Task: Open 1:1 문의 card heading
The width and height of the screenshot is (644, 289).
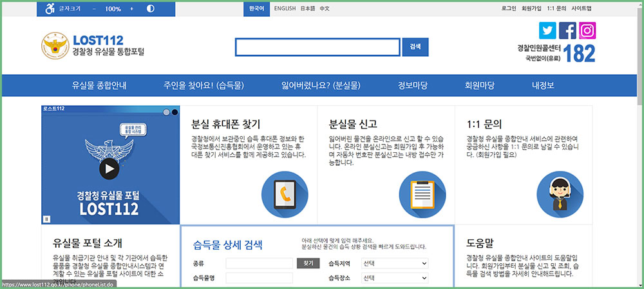Action: (485, 125)
